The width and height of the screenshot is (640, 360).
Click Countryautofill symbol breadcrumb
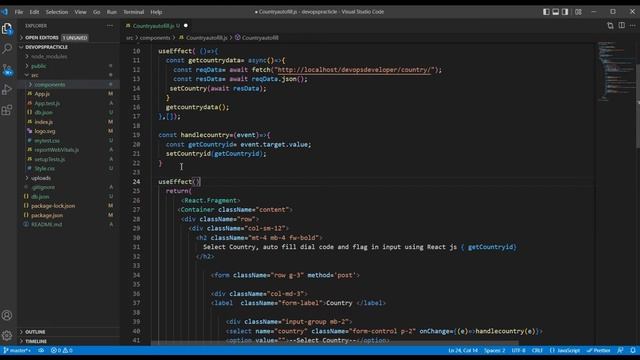click(260, 38)
